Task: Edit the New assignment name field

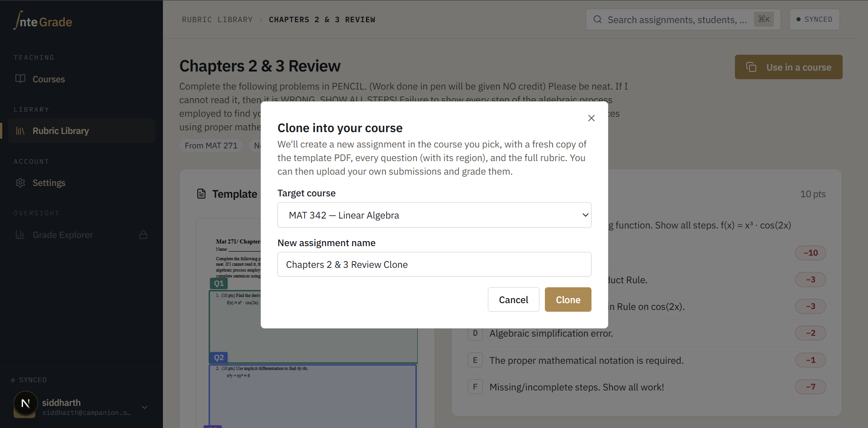Action: click(434, 264)
